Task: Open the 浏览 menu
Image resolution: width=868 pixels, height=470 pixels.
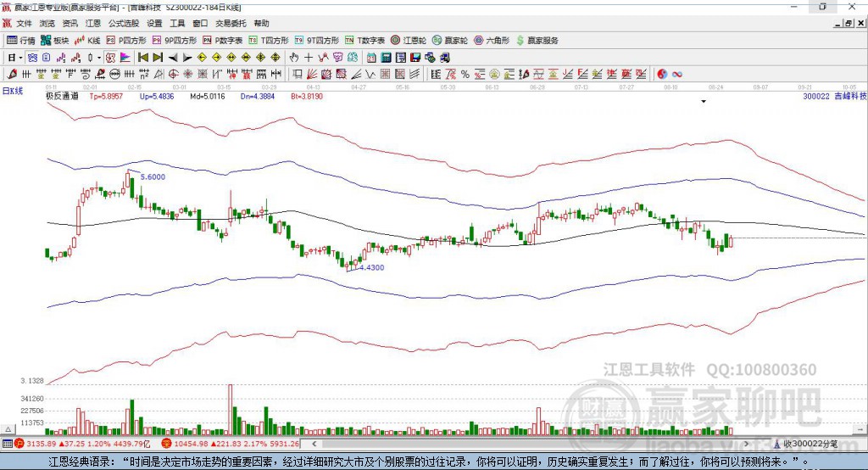Action: click(x=47, y=23)
